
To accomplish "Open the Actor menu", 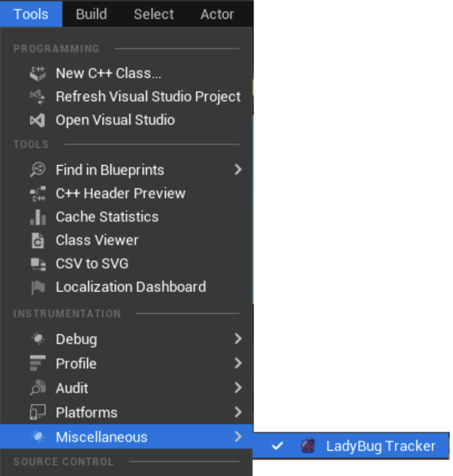I will pos(217,14).
